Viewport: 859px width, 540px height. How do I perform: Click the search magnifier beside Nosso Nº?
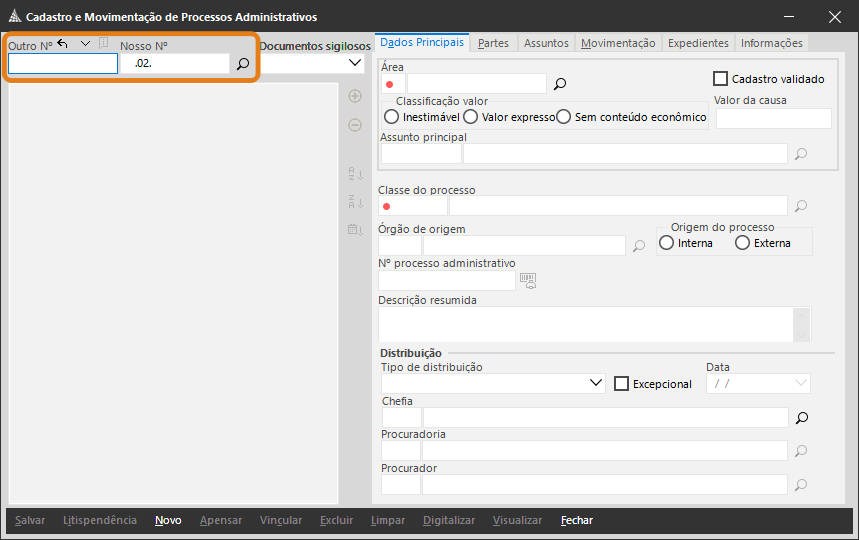tap(242, 64)
